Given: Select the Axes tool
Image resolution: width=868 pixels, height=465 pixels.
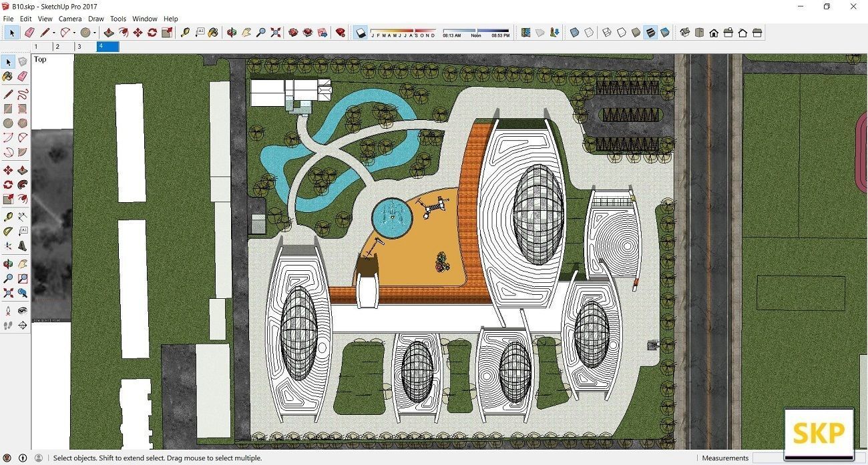Looking at the screenshot, I should 8,246.
